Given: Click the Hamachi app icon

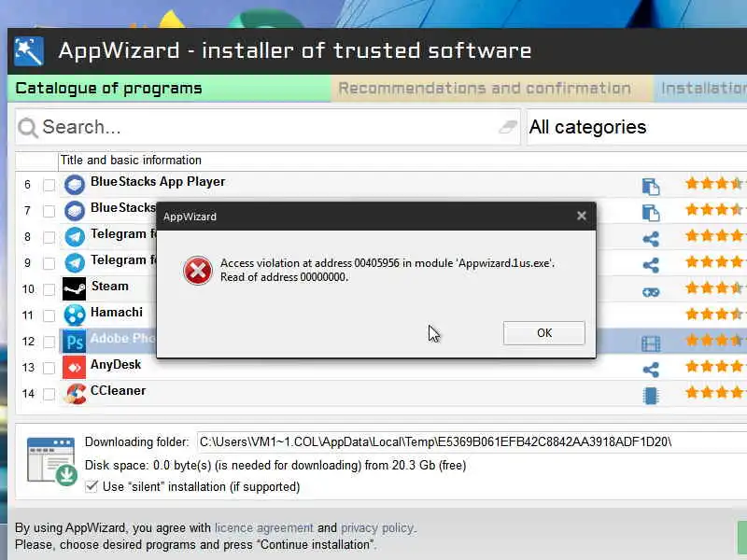Looking at the screenshot, I should tap(75, 315).
